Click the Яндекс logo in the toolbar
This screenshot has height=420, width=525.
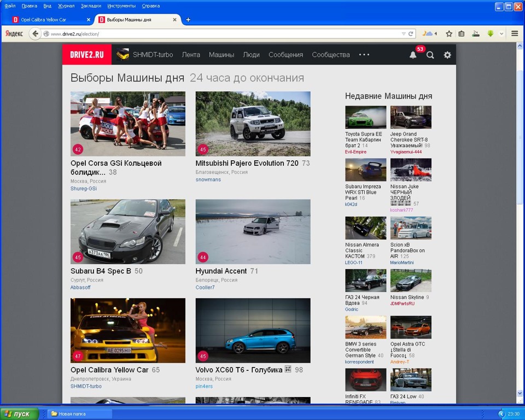coord(14,33)
